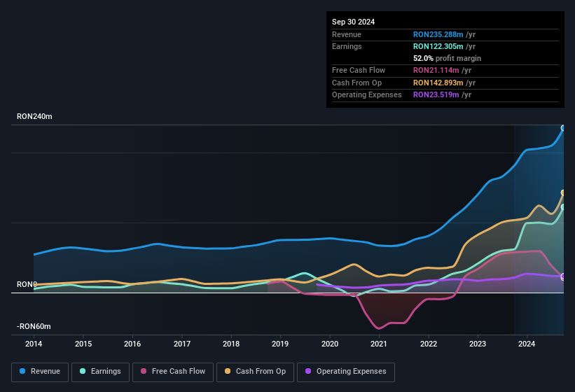Image resolution: width=575 pixels, height=392 pixels.
Task: Click the RON21.114m free cash flow value
Action: [436, 70]
